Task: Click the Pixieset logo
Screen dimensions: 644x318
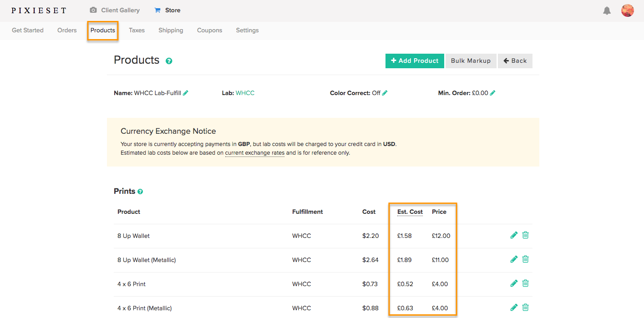Action: click(39, 10)
